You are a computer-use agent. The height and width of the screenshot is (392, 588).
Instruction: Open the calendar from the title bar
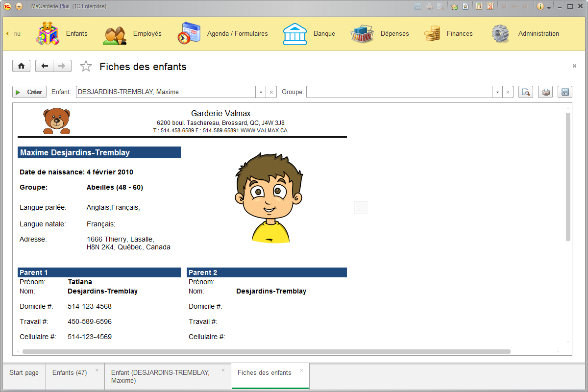click(x=490, y=6)
